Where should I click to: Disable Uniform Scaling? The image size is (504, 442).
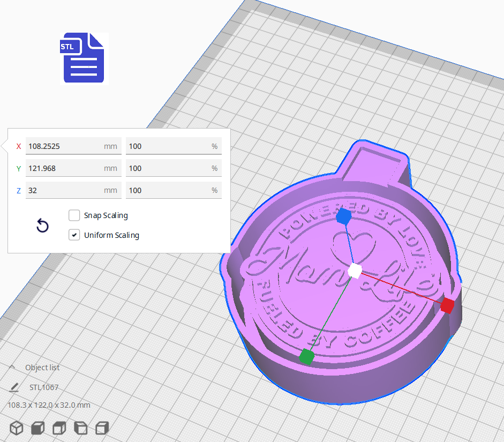tap(74, 235)
